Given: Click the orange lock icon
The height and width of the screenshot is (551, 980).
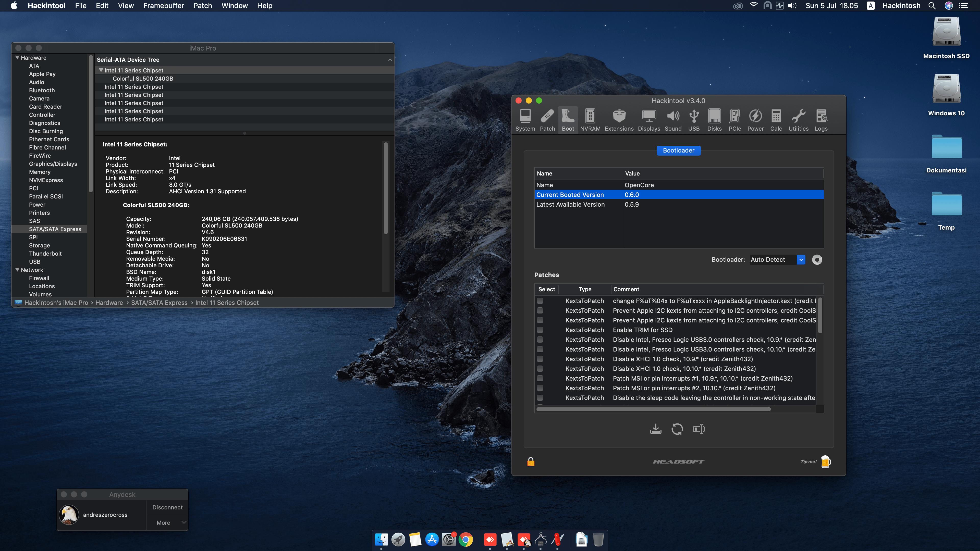Looking at the screenshot, I should coord(531,462).
